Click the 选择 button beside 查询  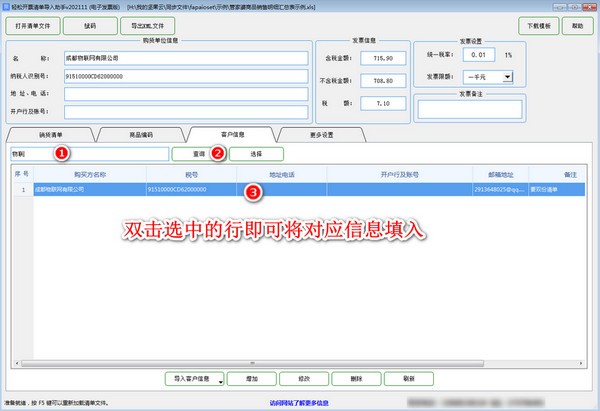256,154
